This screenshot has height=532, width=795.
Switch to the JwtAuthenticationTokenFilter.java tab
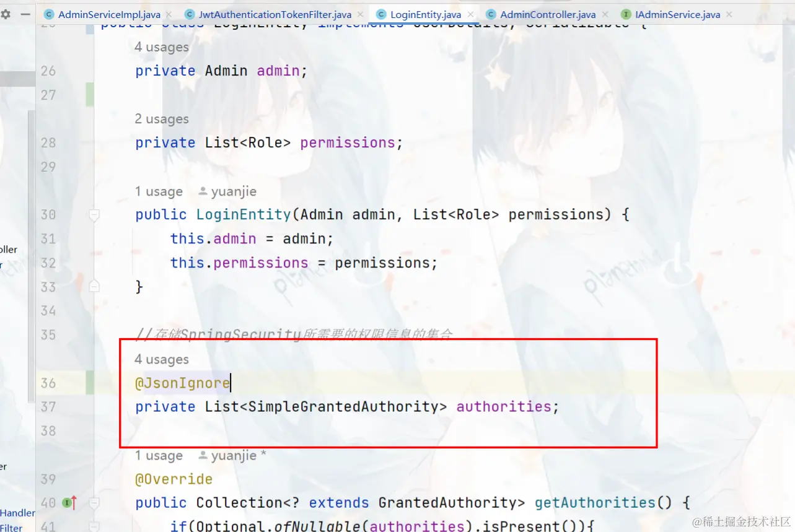pyautogui.click(x=275, y=14)
